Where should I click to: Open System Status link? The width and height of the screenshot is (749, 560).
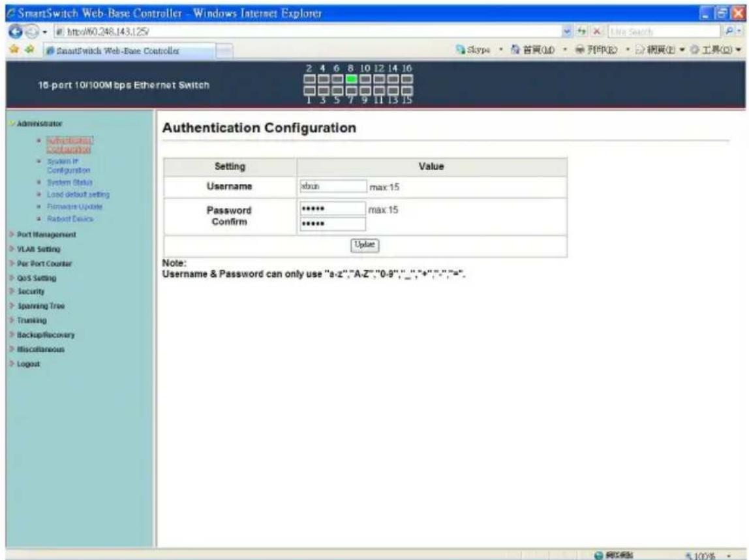(69, 183)
